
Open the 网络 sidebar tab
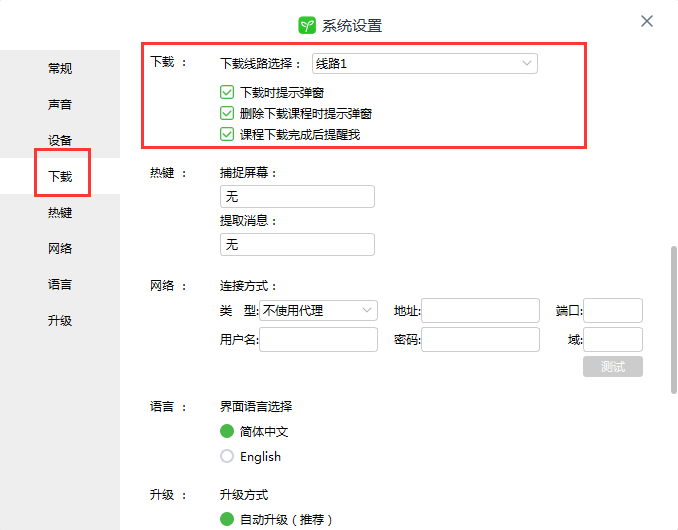(60, 249)
